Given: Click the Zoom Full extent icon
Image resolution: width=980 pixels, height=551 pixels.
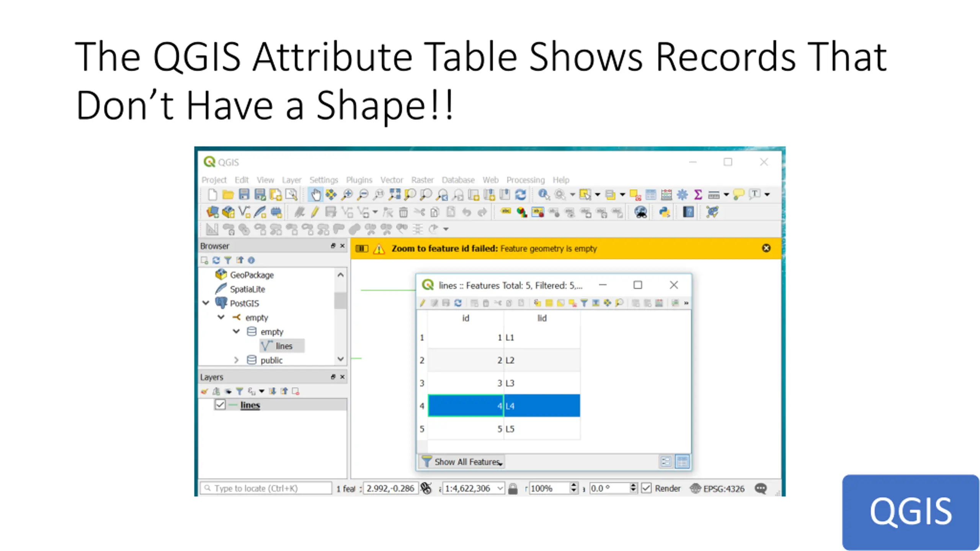Looking at the screenshot, I should pyautogui.click(x=394, y=195).
